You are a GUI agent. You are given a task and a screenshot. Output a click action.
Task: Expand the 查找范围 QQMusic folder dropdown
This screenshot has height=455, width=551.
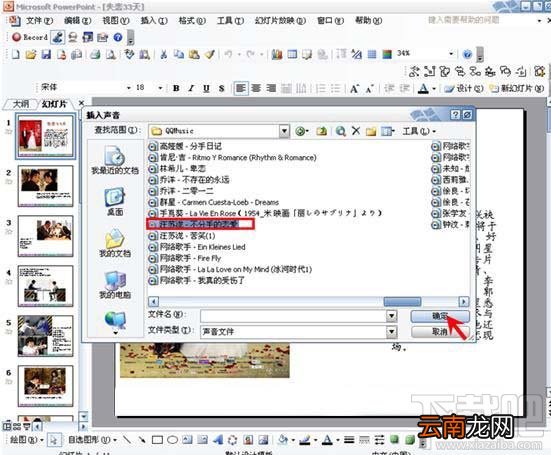[284, 131]
